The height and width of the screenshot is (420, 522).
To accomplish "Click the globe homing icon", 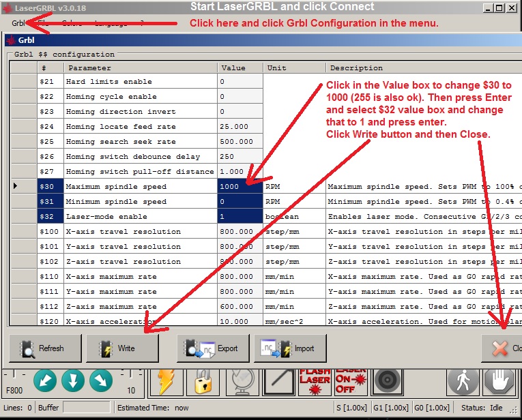I will coord(242,382).
